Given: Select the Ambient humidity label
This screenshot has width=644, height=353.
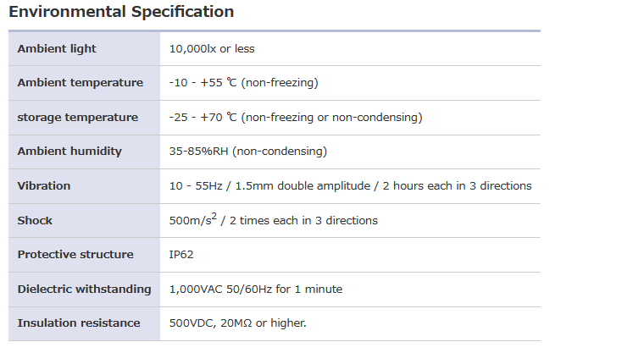Looking at the screenshot, I should [69, 151].
